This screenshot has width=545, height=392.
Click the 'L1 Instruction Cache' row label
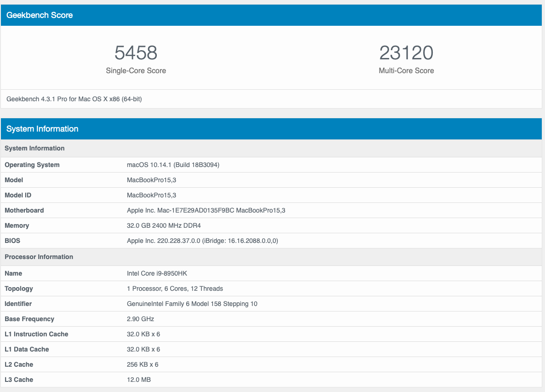[x=36, y=334]
